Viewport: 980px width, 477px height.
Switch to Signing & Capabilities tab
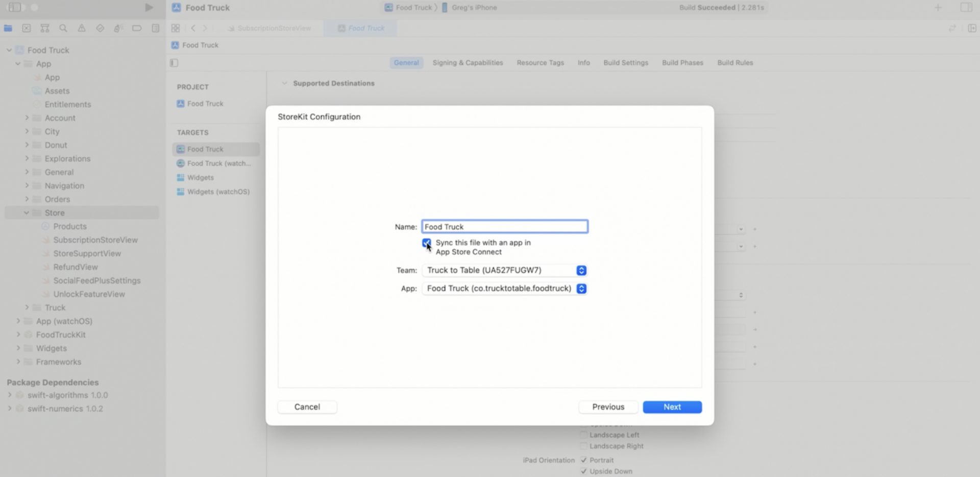pos(468,63)
